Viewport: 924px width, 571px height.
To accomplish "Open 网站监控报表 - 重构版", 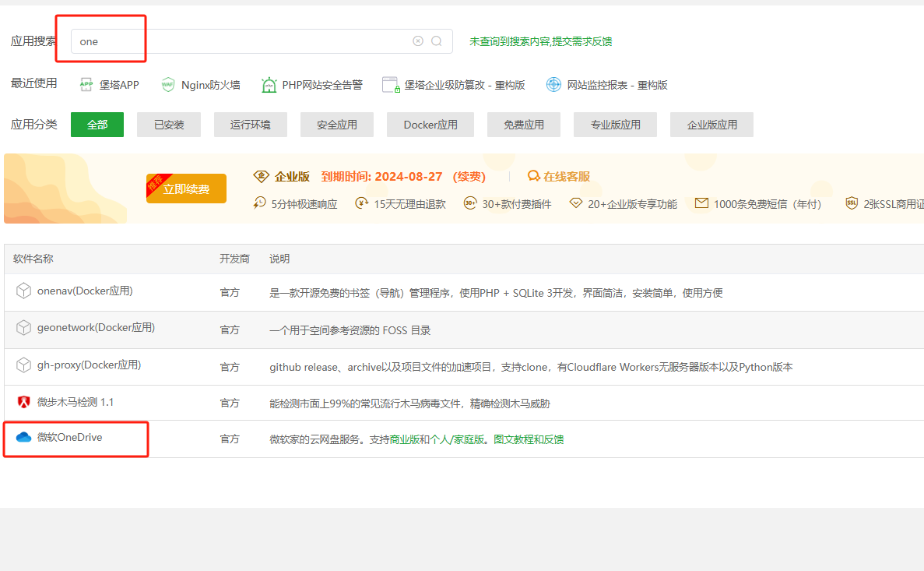I will pyautogui.click(x=617, y=85).
